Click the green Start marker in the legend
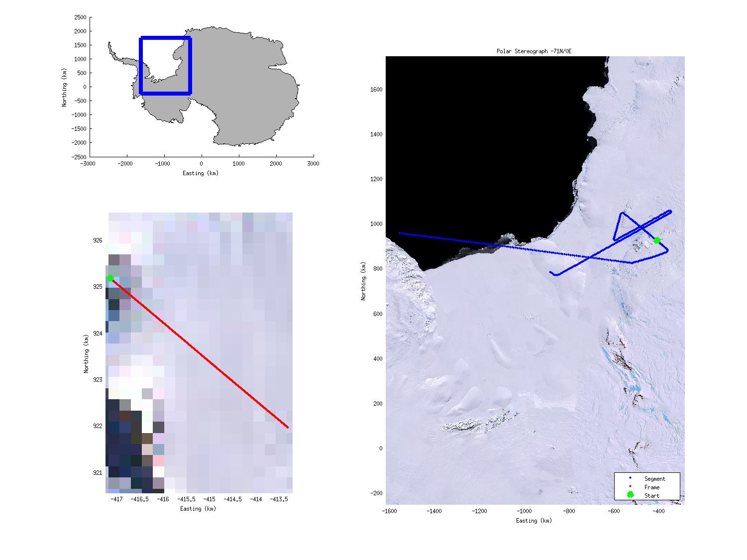747x560 pixels. coord(630,495)
